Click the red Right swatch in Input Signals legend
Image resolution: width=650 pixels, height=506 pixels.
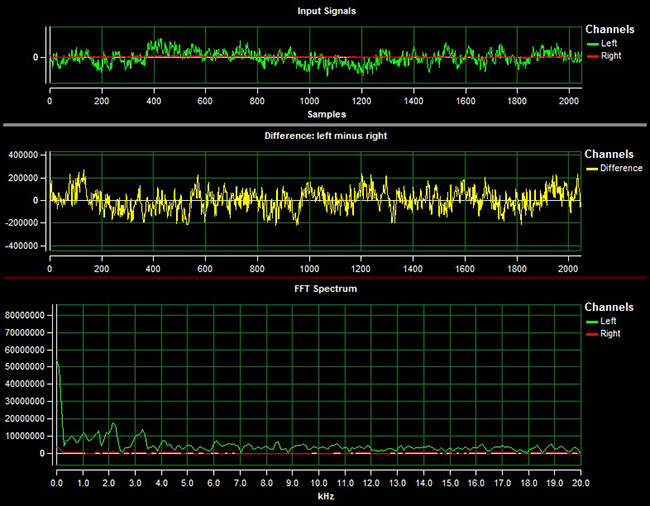(592, 57)
